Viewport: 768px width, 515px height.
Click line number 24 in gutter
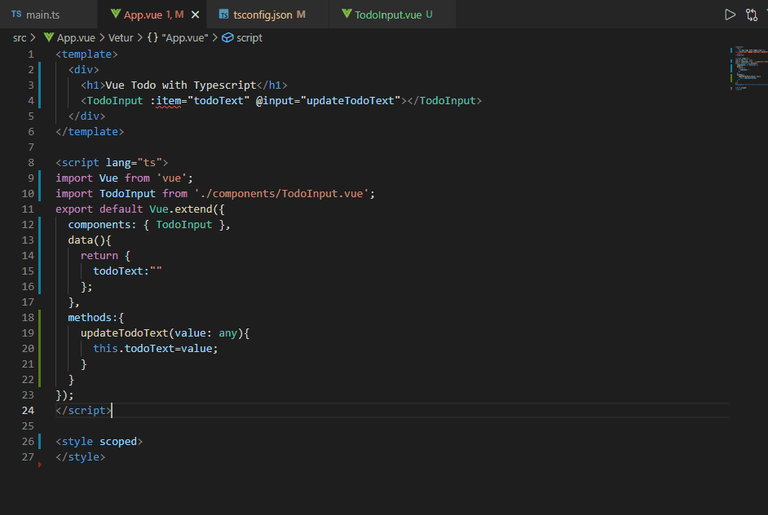[28, 411]
